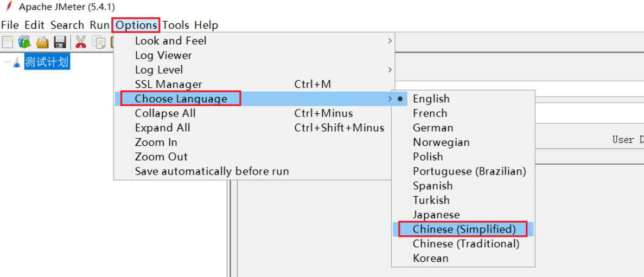Click the Save floppy disk icon
Screen dimensions: 644x277
tap(60, 42)
